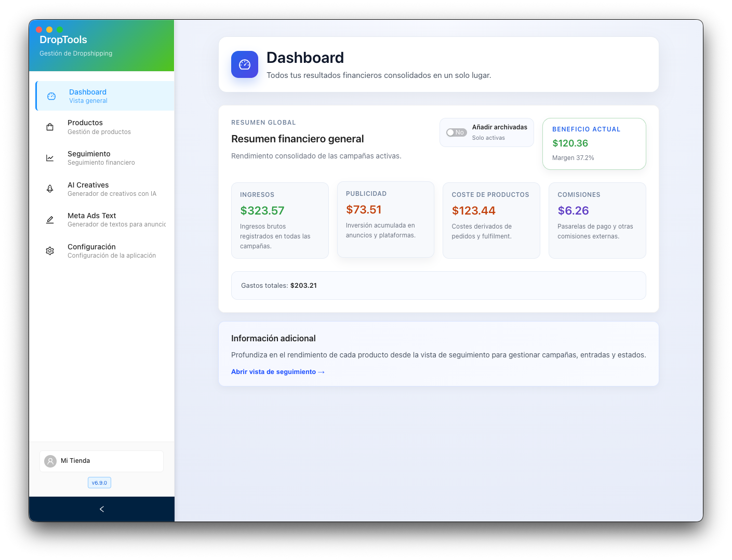Select the pencil icon for Meta Ads Text

pos(50,219)
